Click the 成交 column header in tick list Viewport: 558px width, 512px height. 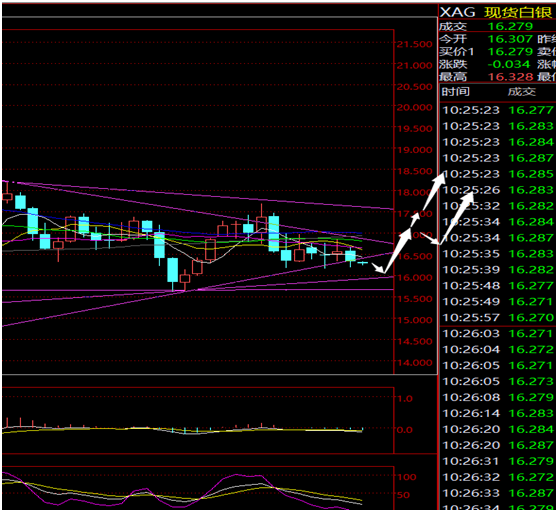tap(521, 92)
